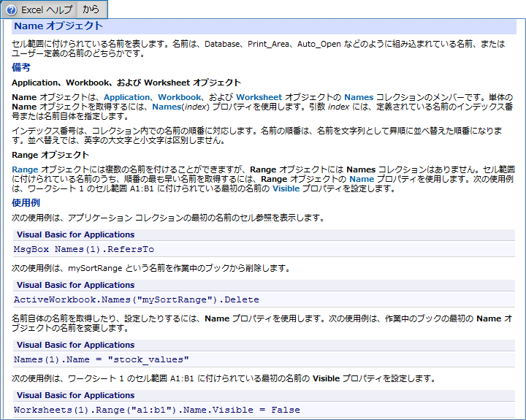Screen dimensions: 526x420
Task: Open the Workbook object link
Action: [x=180, y=97]
